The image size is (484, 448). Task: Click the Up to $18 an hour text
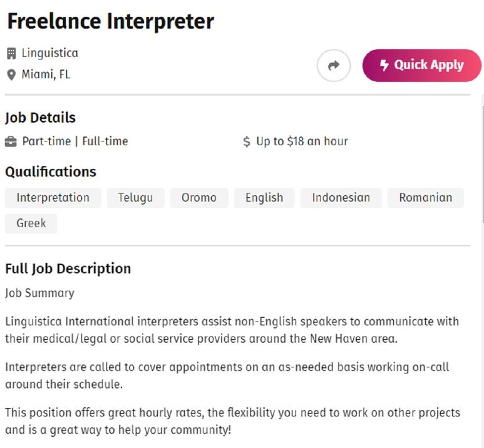pyautogui.click(x=302, y=141)
